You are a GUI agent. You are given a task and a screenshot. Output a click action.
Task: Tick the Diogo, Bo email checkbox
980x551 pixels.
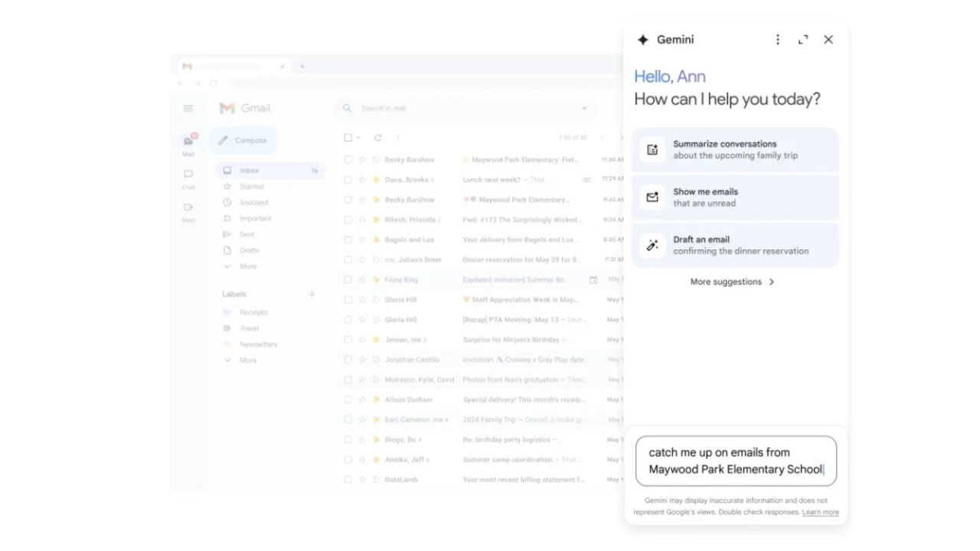pyautogui.click(x=348, y=440)
